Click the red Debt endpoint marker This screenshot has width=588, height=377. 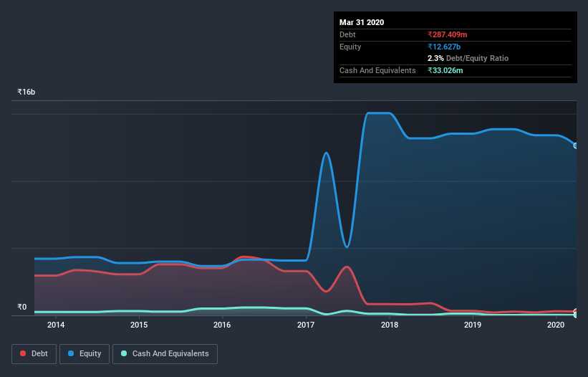[x=576, y=311]
